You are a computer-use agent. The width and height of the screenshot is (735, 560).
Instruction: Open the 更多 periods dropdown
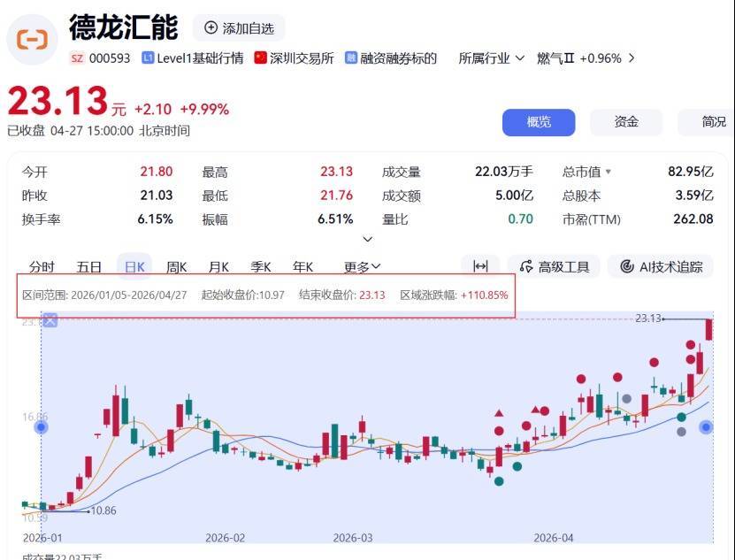point(362,266)
